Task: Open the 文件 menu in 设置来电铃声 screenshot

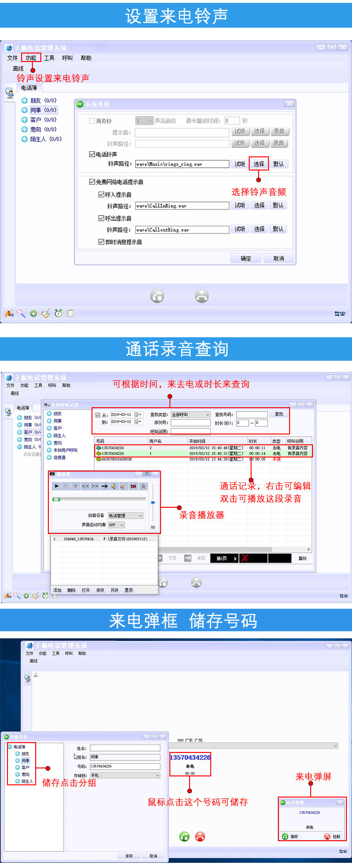Action: pos(12,58)
